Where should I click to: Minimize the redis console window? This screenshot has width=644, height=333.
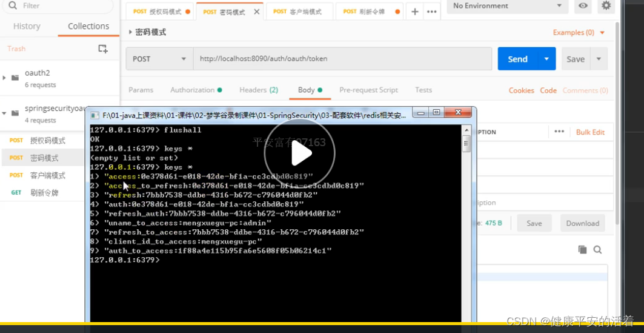coord(420,112)
